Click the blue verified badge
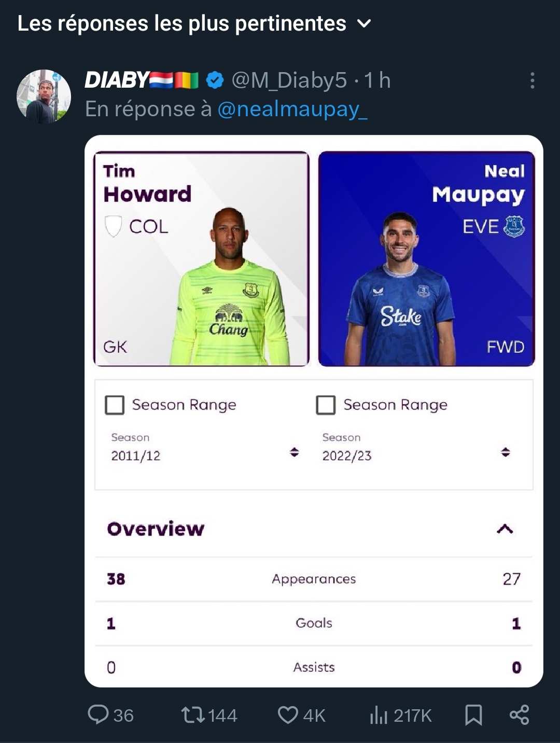Viewport: 560px width, 743px height. click(x=215, y=80)
